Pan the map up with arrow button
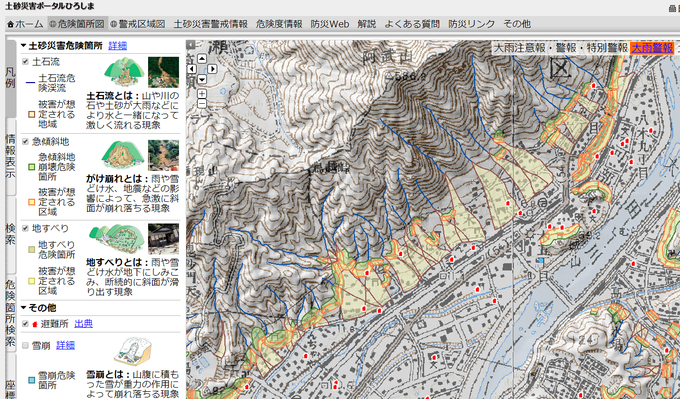 (202, 58)
